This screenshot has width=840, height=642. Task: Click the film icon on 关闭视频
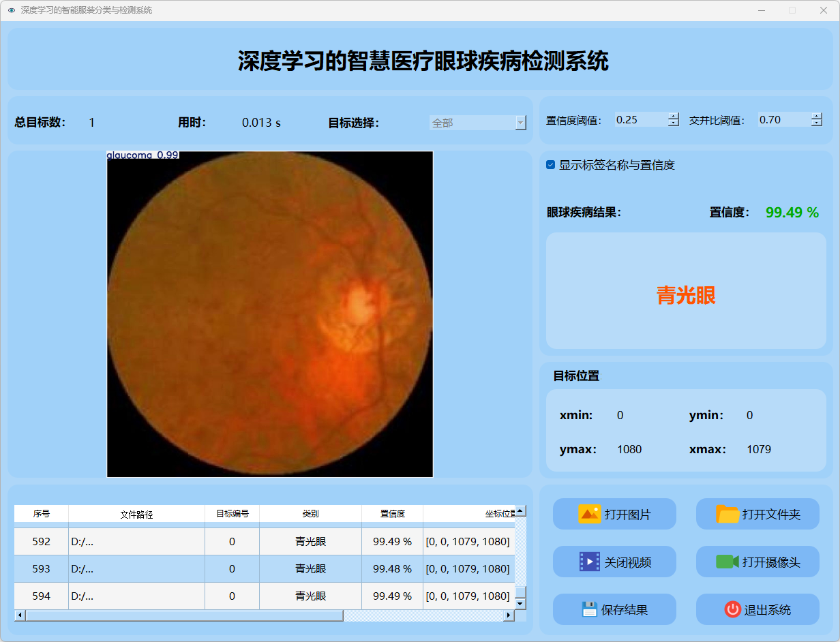click(589, 562)
